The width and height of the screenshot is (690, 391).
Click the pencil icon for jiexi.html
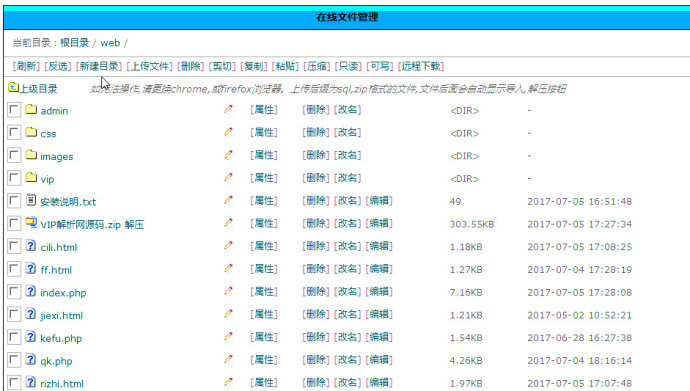(228, 314)
